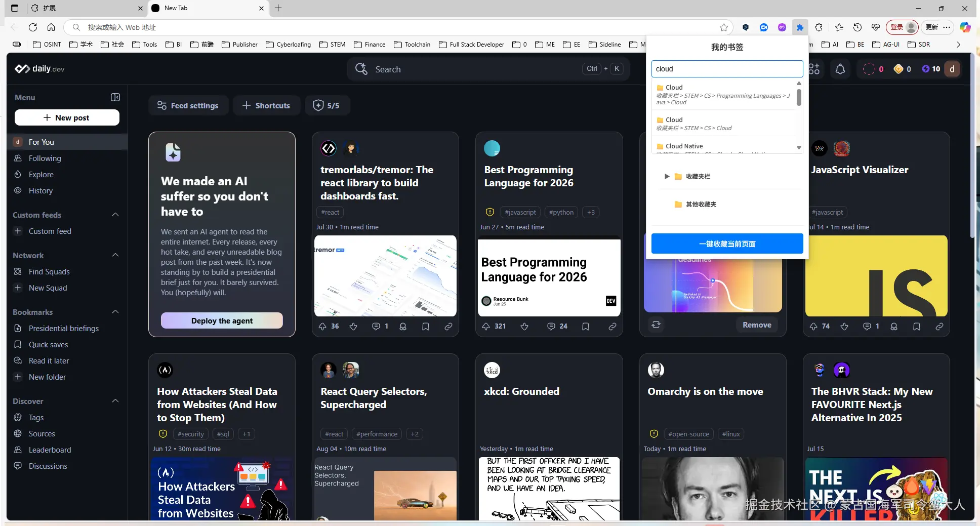Open the notifications bell in daily.dev header
This screenshot has height=526, width=980.
840,69
